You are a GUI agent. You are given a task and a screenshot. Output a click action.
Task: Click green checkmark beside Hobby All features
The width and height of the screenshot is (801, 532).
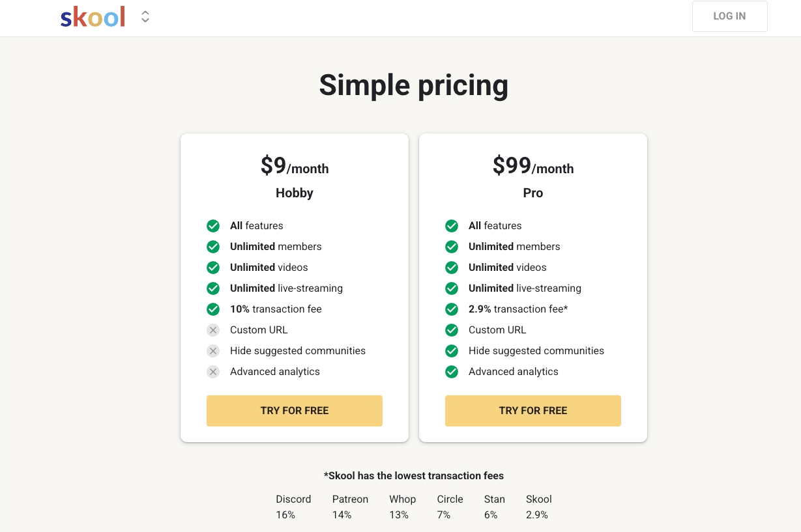point(213,226)
